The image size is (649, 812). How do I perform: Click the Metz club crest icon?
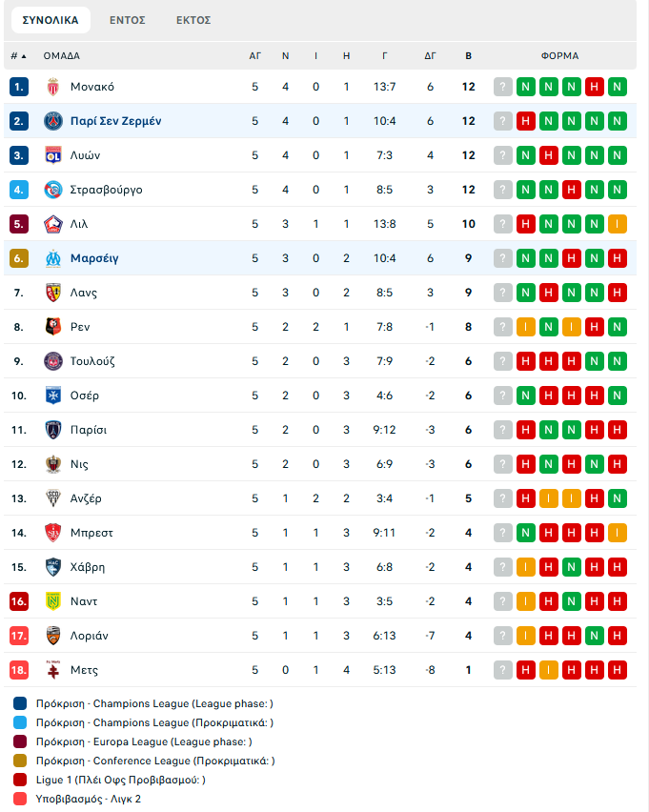[x=52, y=670]
